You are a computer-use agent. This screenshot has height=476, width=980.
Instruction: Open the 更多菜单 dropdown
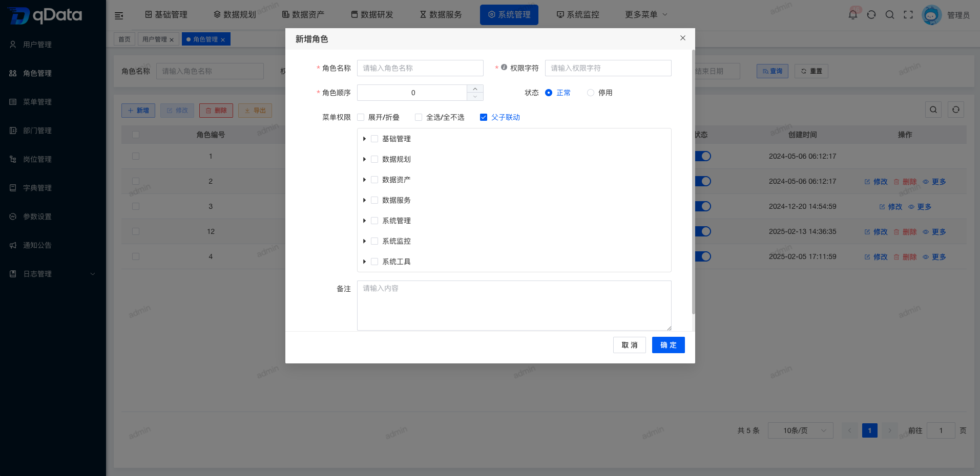[646, 15]
